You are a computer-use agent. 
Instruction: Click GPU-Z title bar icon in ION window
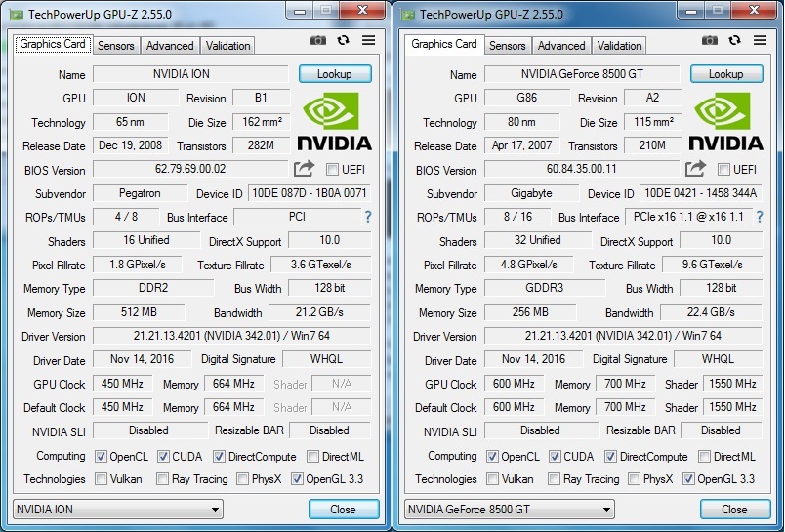click(17, 15)
